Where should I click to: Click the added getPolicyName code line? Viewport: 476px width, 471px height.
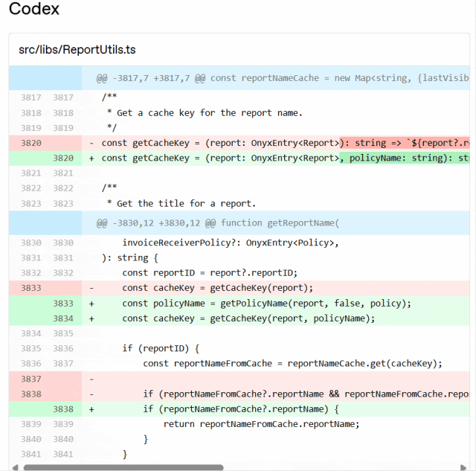click(266, 304)
